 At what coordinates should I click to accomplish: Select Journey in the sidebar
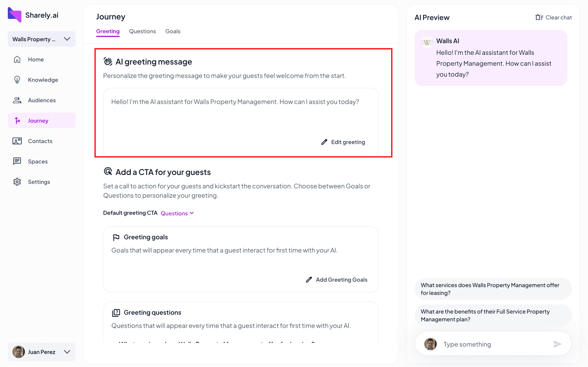(x=42, y=121)
